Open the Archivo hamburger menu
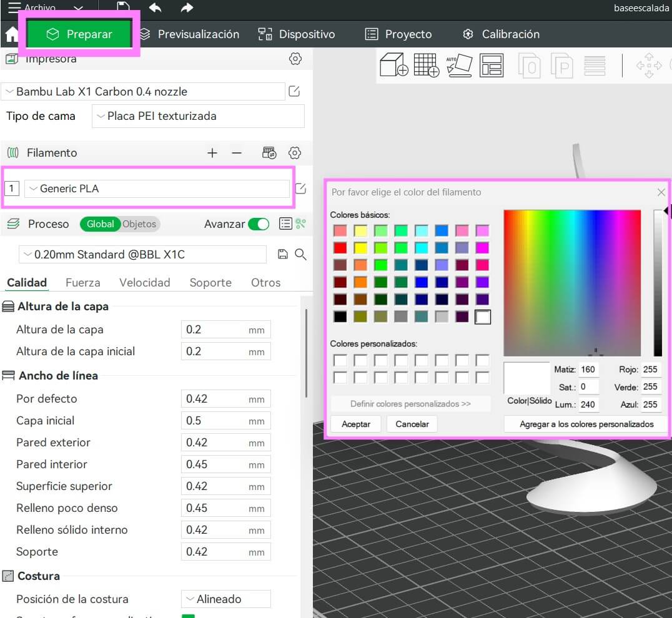 pos(14,7)
